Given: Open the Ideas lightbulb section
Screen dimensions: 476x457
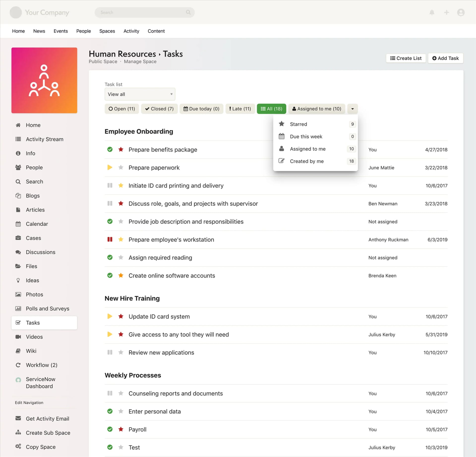Looking at the screenshot, I should [x=32, y=280].
